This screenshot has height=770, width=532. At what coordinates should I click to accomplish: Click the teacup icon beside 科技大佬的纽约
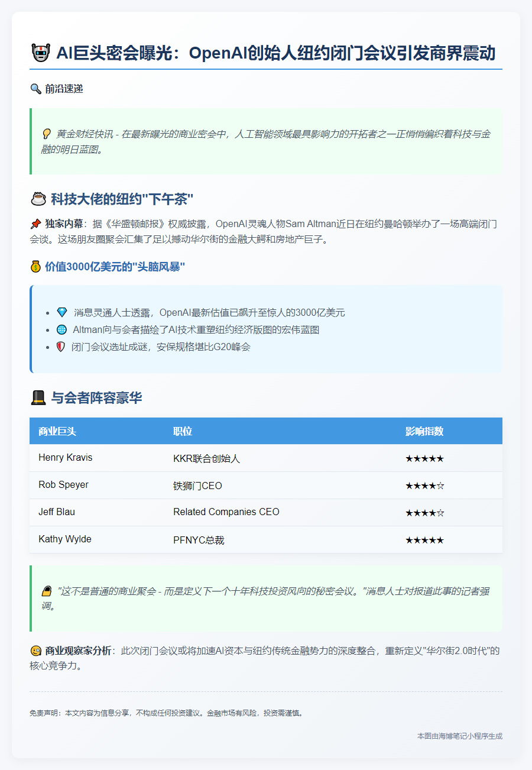(38, 199)
